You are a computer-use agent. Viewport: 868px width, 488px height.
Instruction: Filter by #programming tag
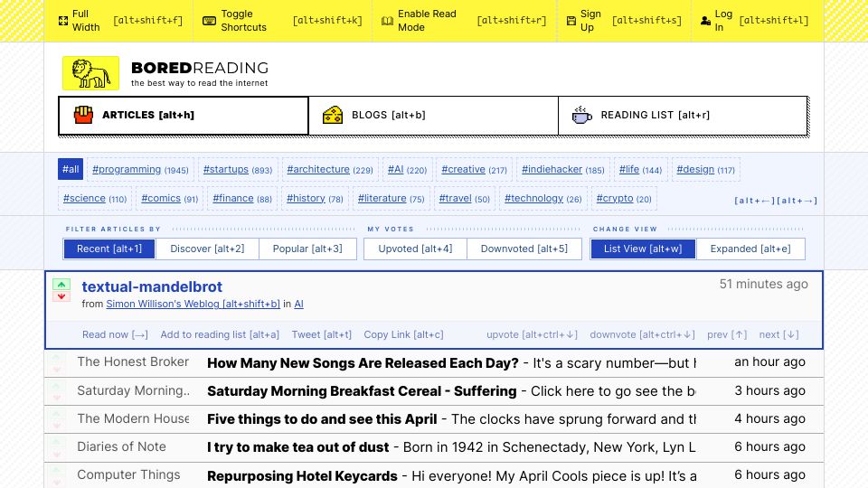tap(140, 169)
